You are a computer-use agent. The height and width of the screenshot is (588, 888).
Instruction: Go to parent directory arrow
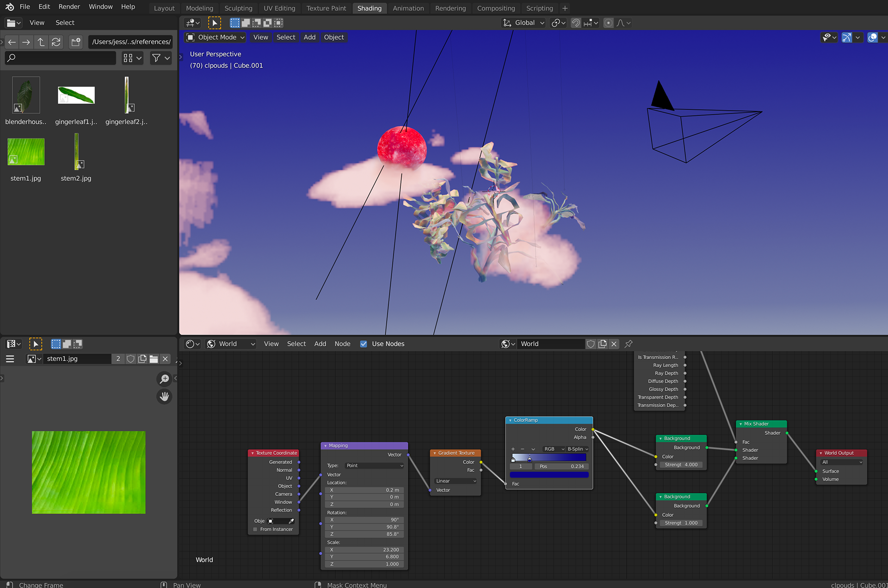click(41, 42)
